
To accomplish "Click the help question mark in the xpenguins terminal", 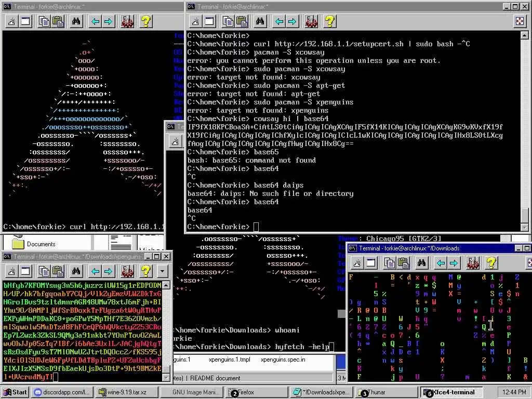I will coord(146,271).
